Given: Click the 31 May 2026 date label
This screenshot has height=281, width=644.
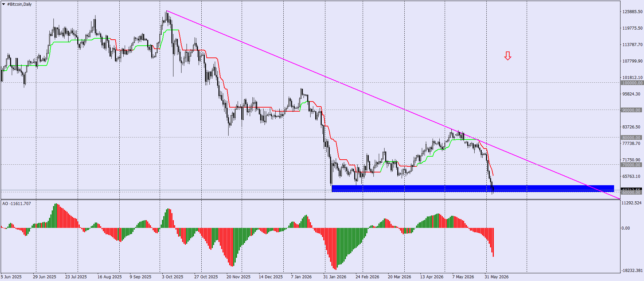Looking at the screenshot, I should 496,277.
